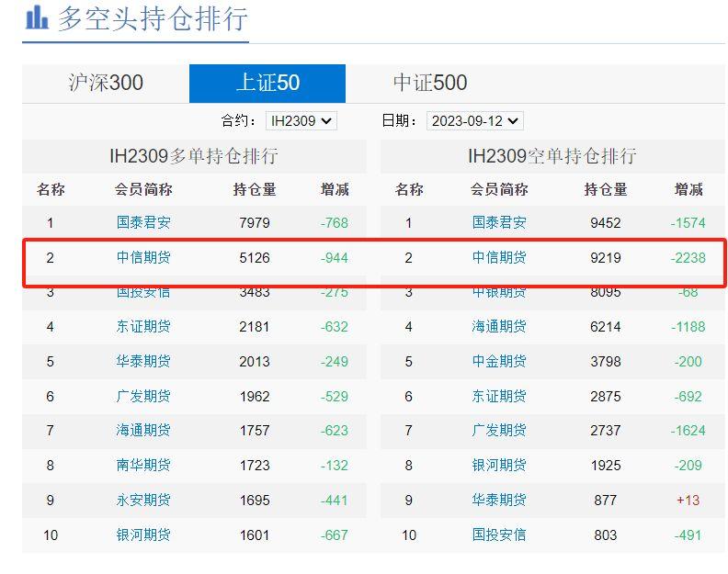Select the short position value 1925
The width and height of the screenshot is (728, 574).
pos(606,466)
